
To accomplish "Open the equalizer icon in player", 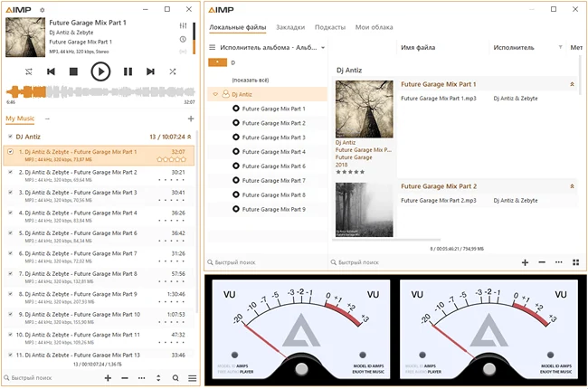I will coord(183,26).
